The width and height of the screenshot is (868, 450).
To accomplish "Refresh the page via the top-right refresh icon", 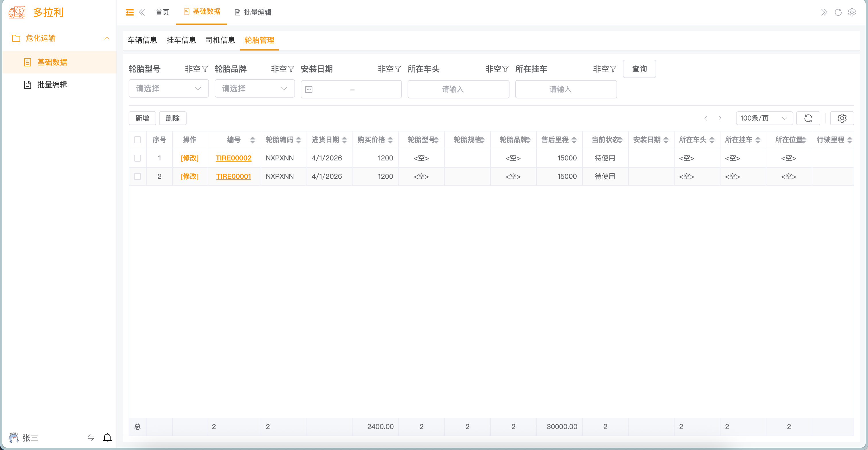I will [x=838, y=12].
